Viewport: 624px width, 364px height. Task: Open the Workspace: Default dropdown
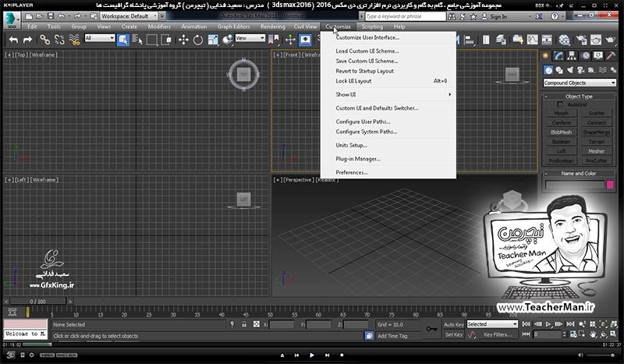click(x=129, y=16)
